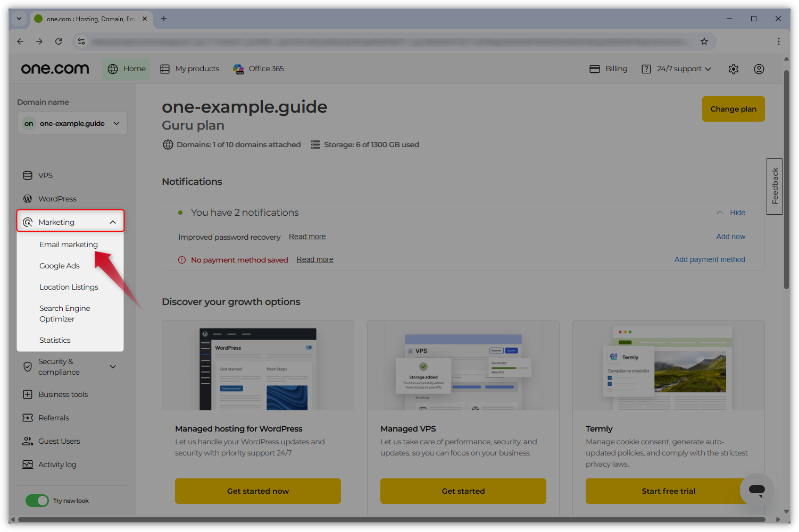Open My products tab
This screenshot has width=799, height=532.
tap(190, 69)
